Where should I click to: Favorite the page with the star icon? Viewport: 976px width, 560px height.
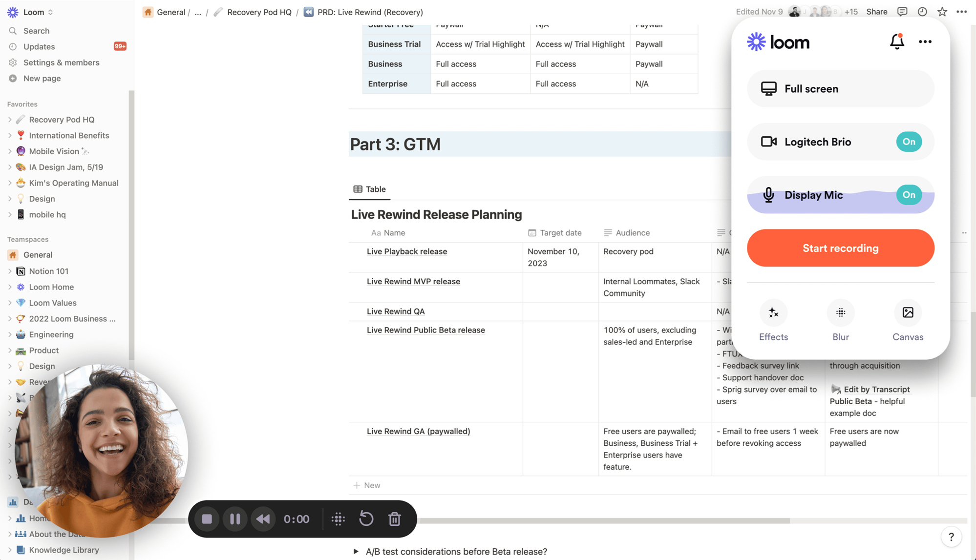[x=942, y=12]
